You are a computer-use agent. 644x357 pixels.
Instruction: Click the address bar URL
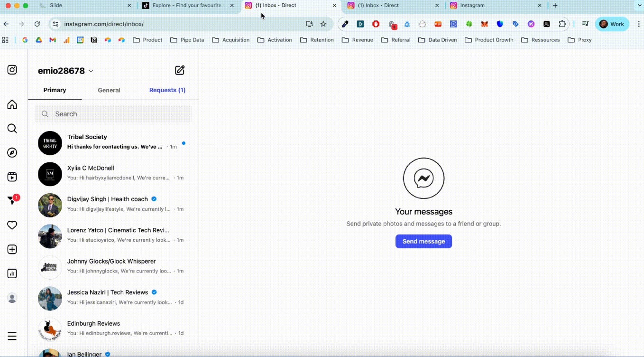click(x=104, y=24)
